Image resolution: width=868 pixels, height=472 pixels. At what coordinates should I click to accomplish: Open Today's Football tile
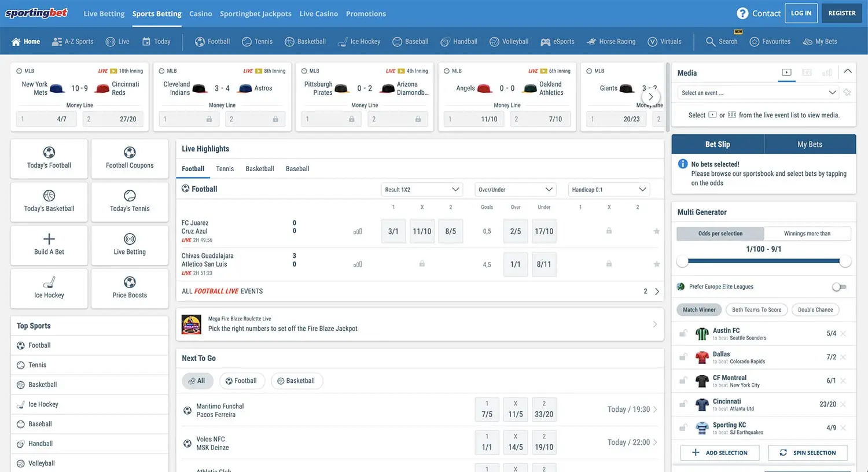(x=49, y=158)
